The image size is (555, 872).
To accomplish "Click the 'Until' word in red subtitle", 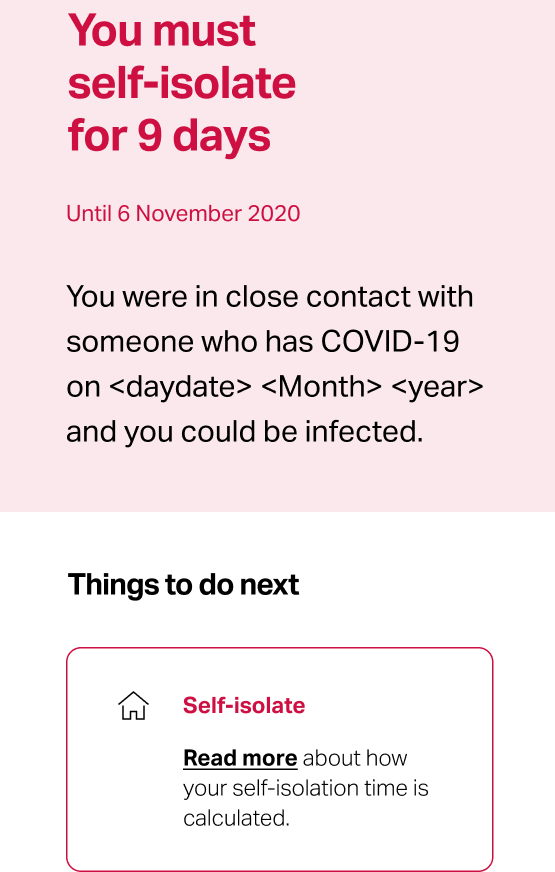I will click(x=89, y=214).
